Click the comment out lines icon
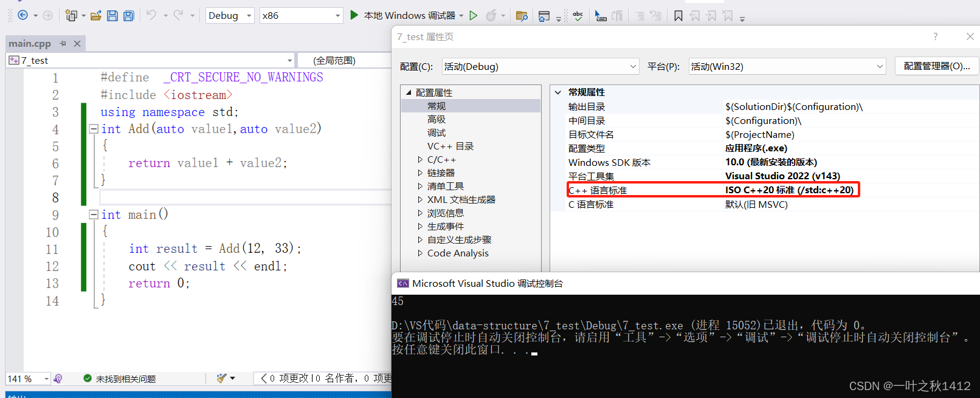The image size is (980, 398). pyautogui.click(x=640, y=16)
